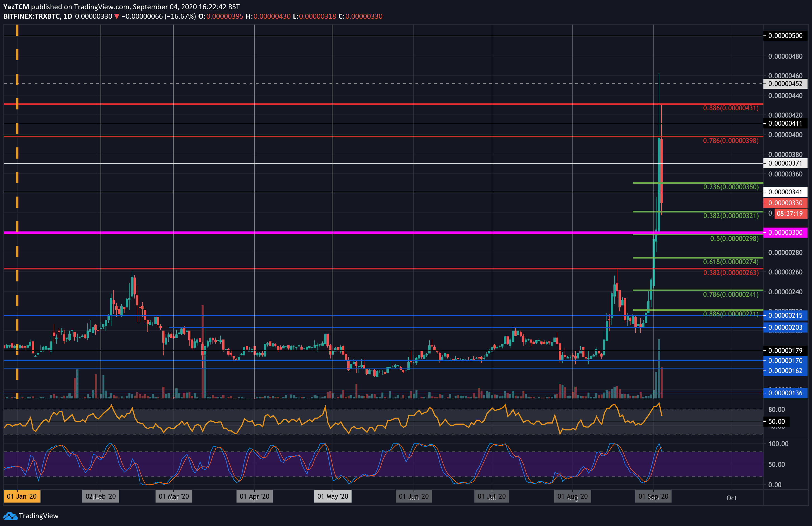Click the red 0.382(0.00000263) Fibonacci label
812x526 pixels.
[x=731, y=273]
